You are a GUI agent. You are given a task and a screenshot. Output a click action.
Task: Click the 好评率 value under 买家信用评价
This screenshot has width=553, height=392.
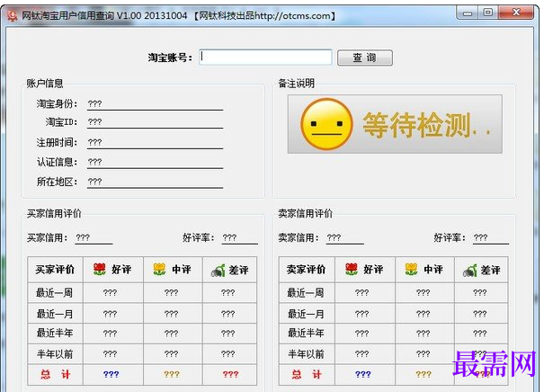click(240, 238)
